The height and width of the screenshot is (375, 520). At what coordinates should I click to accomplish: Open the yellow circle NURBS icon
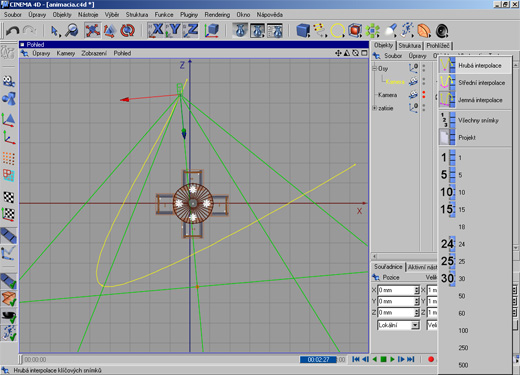click(337, 31)
